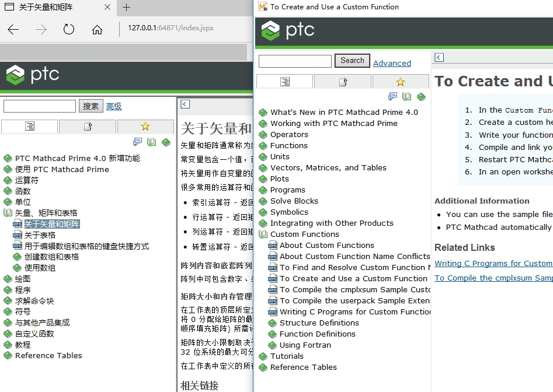Switch to the index tab in the Chinese help
This screenshot has height=392, width=553.
tap(88, 126)
